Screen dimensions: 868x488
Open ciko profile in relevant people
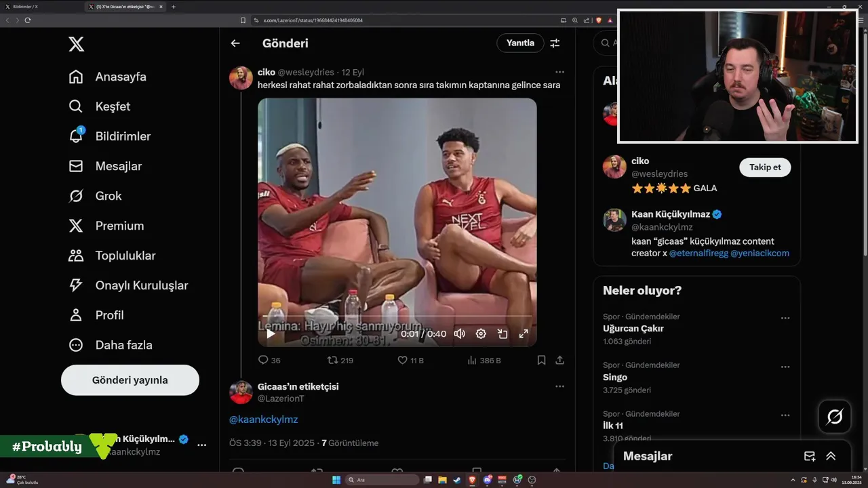click(640, 161)
